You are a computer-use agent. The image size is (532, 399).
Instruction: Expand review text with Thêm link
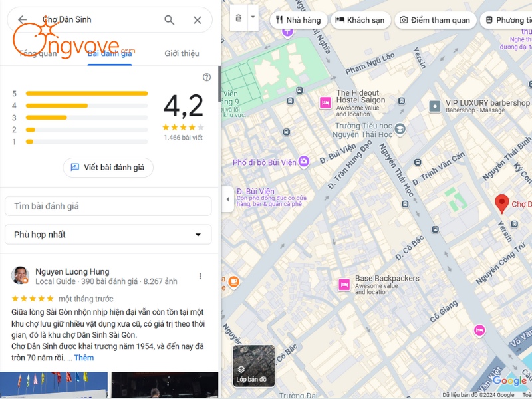[x=84, y=358]
